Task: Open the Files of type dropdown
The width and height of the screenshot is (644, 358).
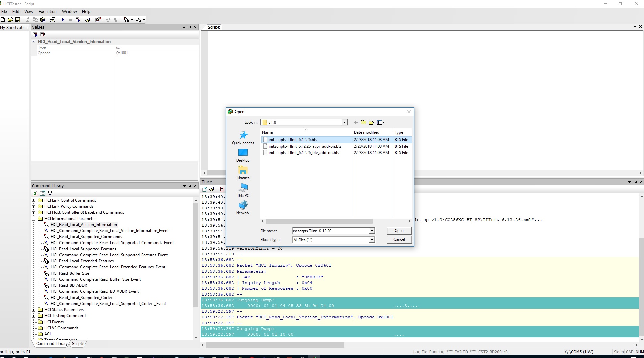Action: 372,240
